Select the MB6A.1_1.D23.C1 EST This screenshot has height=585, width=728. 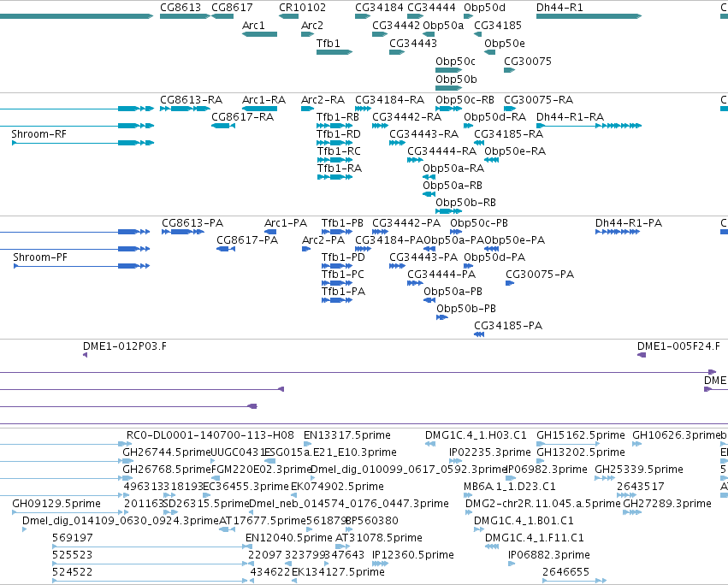click(x=466, y=496)
